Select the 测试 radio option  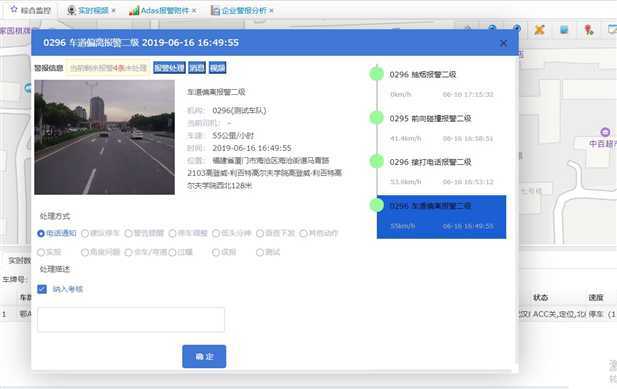point(260,253)
